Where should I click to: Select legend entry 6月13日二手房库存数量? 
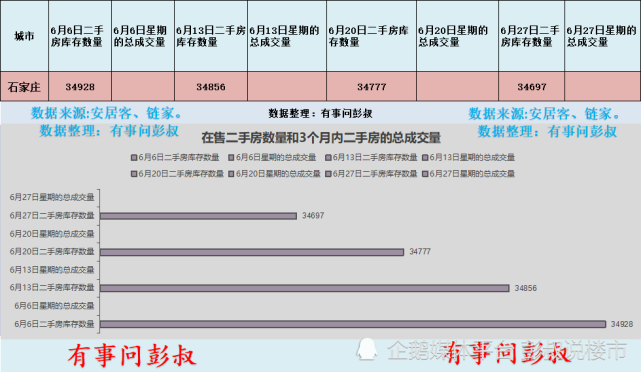(x=371, y=157)
